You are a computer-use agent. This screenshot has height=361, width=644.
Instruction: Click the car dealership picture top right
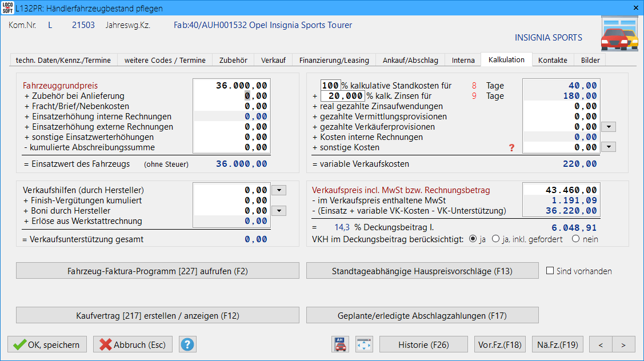[619, 35]
